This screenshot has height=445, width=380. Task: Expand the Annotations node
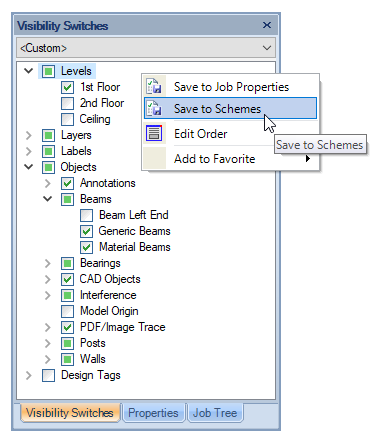coord(48,183)
